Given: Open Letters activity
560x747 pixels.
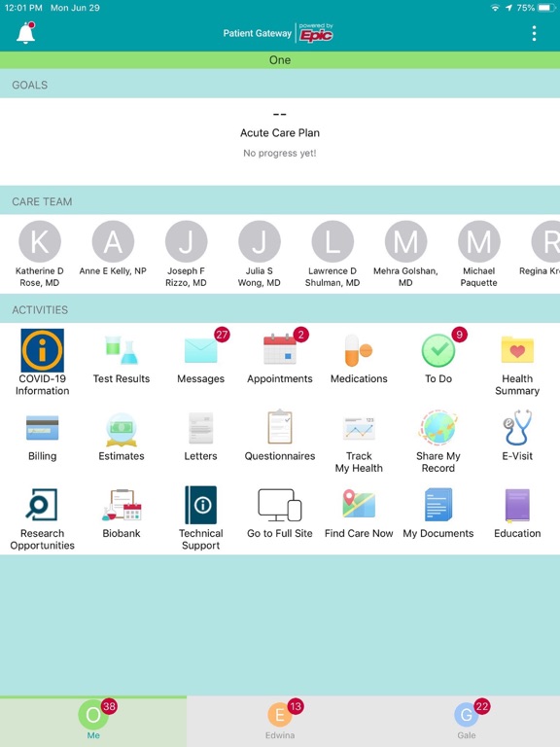Looking at the screenshot, I should [x=200, y=439].
